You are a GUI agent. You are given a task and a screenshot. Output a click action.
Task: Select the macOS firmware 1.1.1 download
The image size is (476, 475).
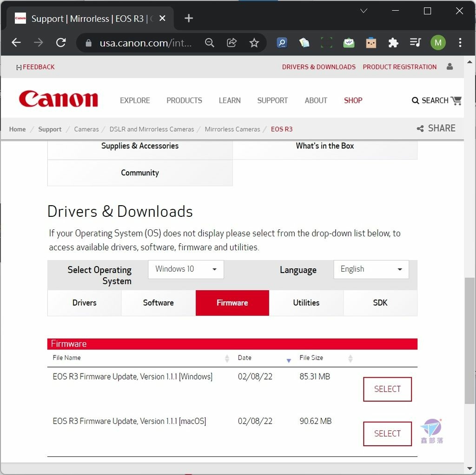click(387, 434)
